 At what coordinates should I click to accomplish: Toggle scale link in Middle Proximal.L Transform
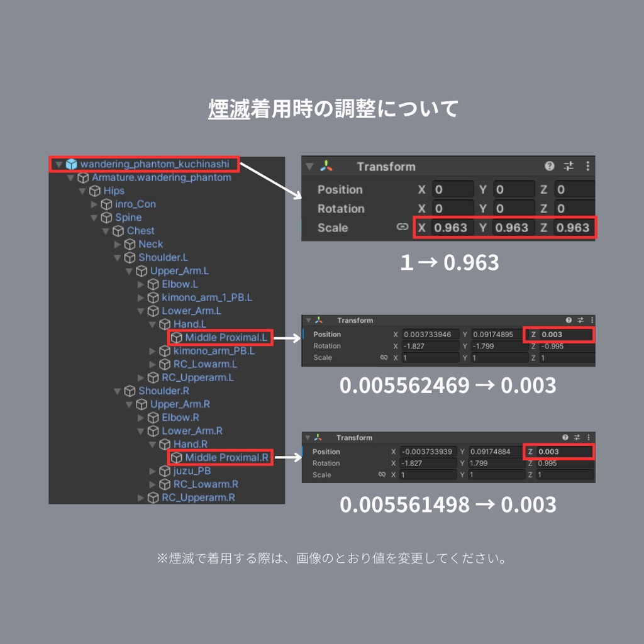pyautogui.click(x=384, y=358)
